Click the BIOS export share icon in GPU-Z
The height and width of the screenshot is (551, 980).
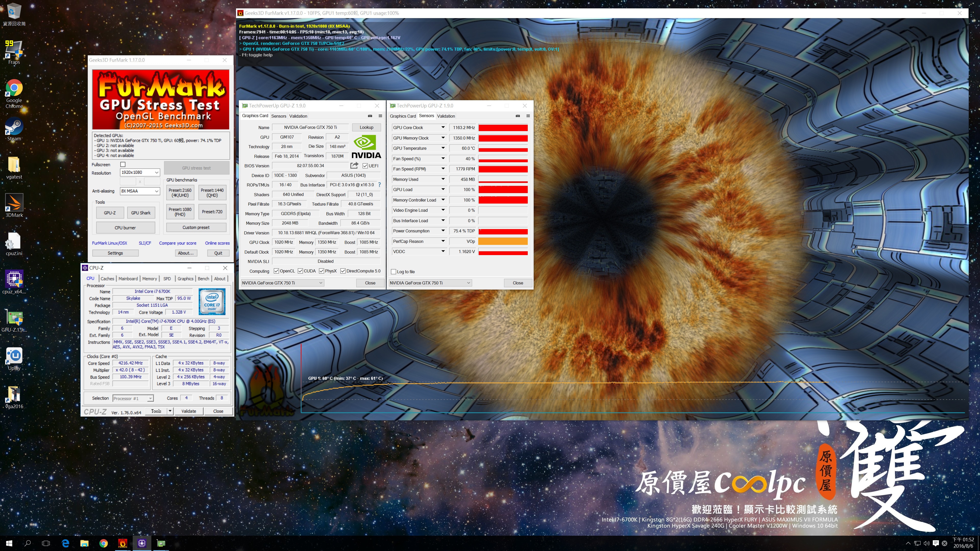point(354,165)
